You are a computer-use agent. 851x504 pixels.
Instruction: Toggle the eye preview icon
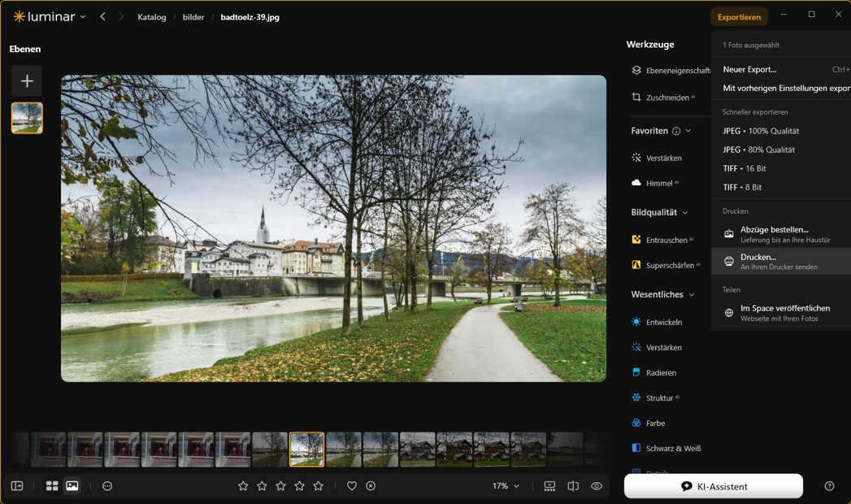(x=597, y=486)
